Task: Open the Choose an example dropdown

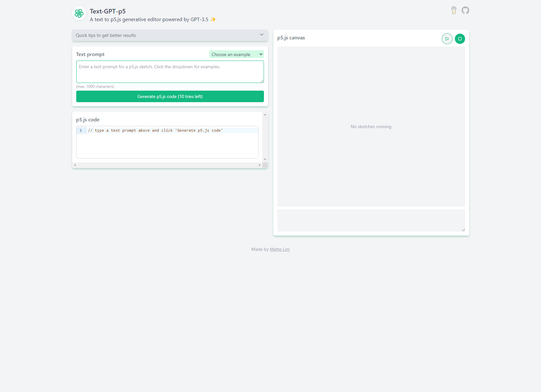Action: pos(236,54)
